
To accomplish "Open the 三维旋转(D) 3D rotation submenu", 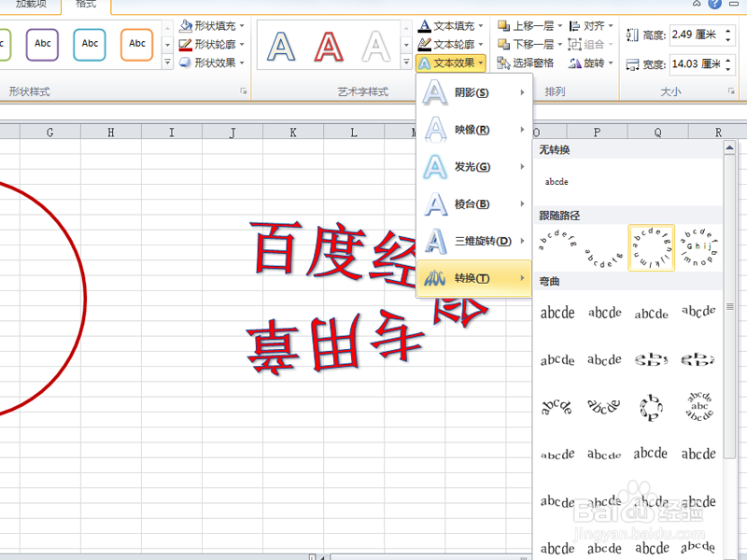I will 474,241.
